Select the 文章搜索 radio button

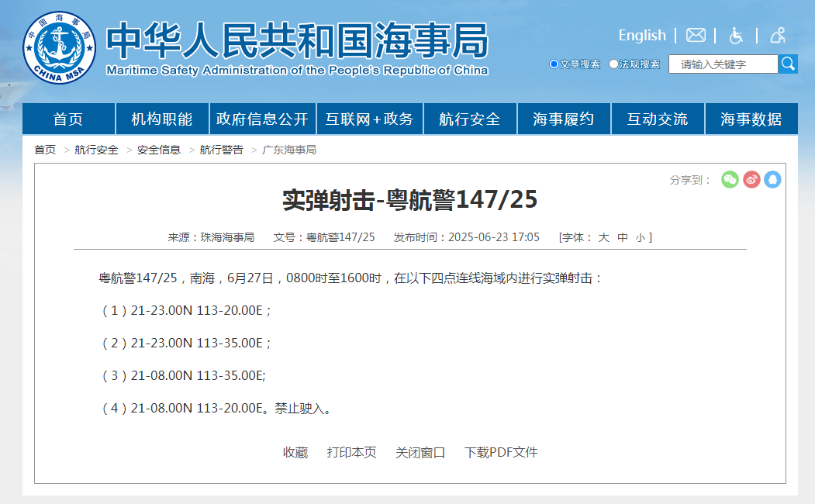pyautogui.click(x=554, y=64)
